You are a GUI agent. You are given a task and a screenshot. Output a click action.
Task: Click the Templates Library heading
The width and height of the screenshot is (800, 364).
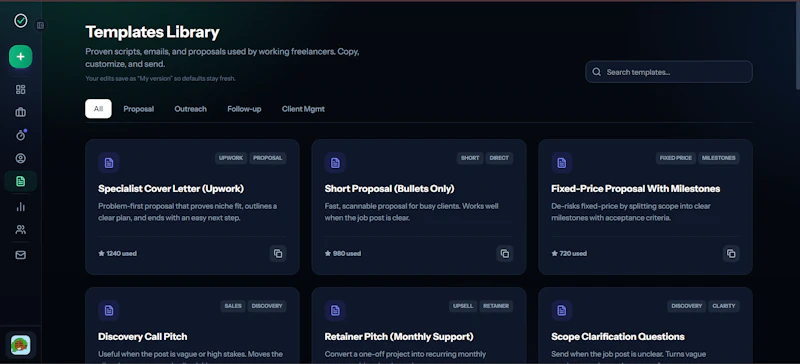pyautogui.click(x=153, y=32)
